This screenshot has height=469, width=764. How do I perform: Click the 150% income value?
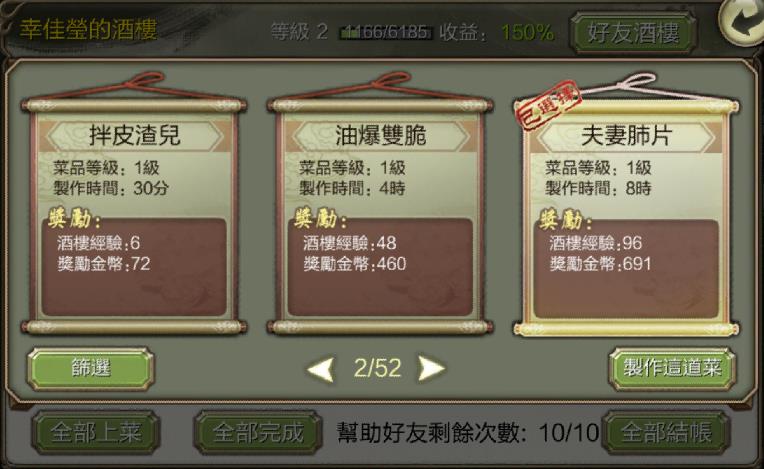(x=527, y=33)
